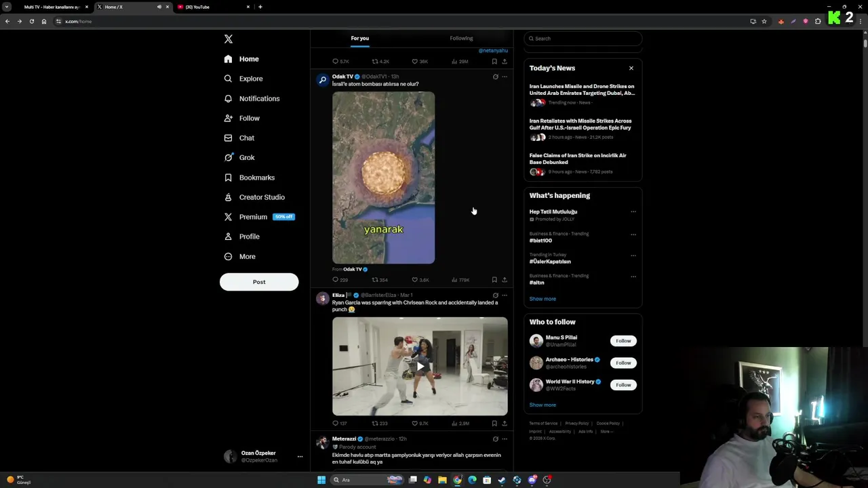Switch to the YouTube browser tab
Viewport: 868px width, 488px height.
pyautogui.click(x=212, y=7)
